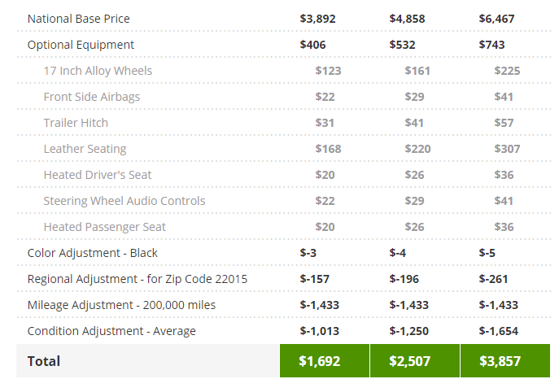The width and height of the screenshot is (559, 392).
Task: Click Condition Adjustment - Average label
Action: coord(111,331)
